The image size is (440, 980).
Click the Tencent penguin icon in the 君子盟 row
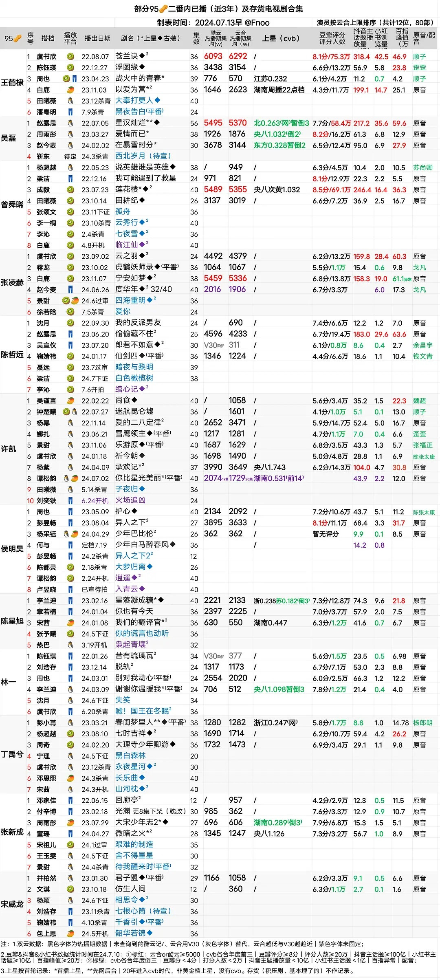pyautogui.click(x=70, y=878)
